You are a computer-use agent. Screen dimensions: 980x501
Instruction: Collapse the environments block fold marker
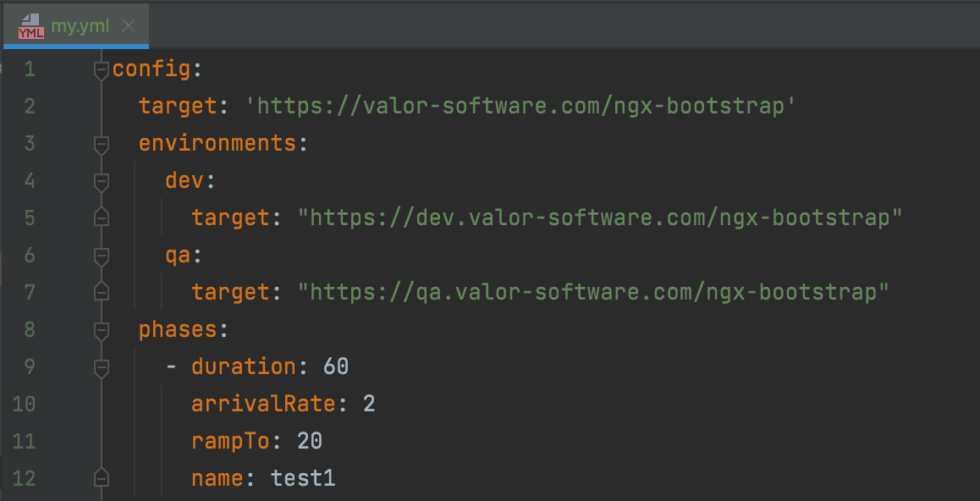(102, 144)
